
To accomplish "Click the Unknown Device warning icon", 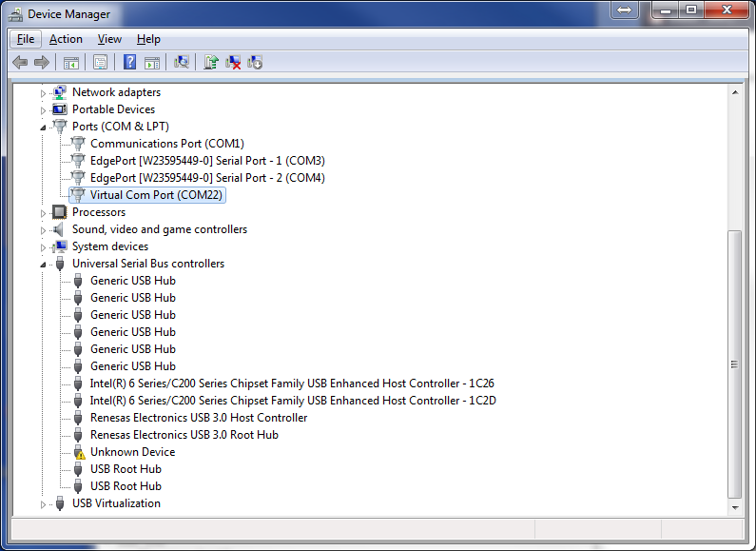I will tap(79, 452).
